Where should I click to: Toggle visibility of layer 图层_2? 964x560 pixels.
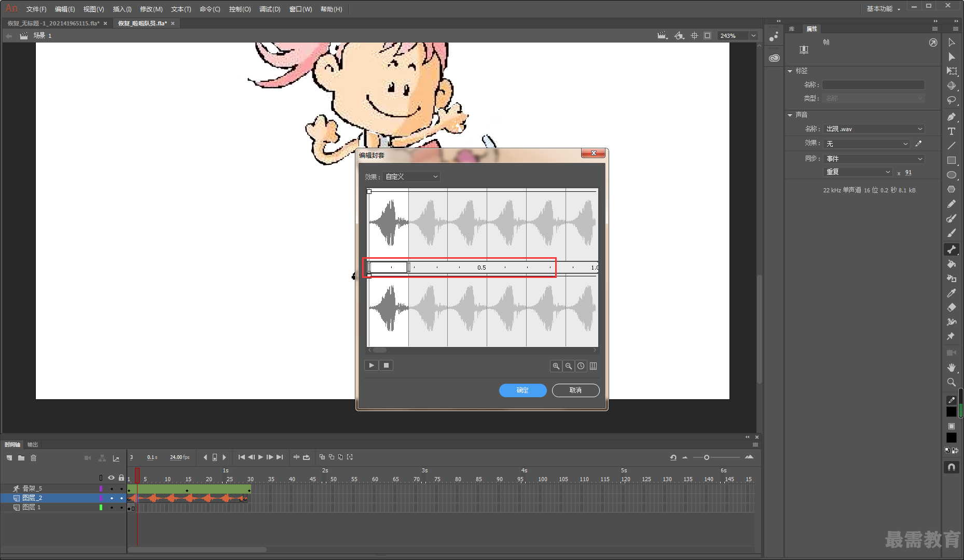pyautogui.click(x=111, y=498)
